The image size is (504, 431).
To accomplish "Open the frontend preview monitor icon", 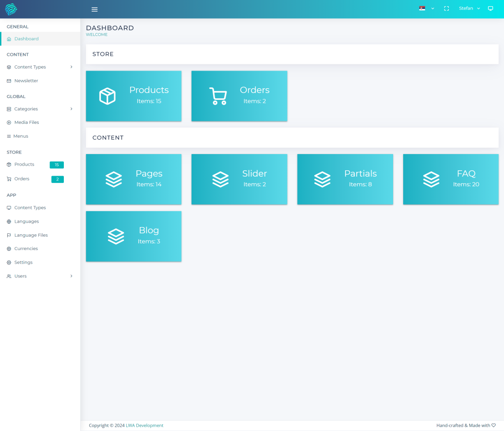I will click(x=491, y=8).
